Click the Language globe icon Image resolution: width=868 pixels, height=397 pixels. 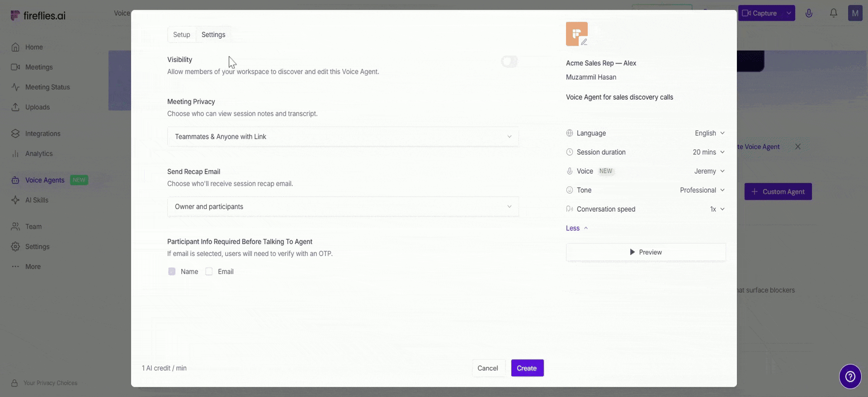click(x=570, y=133)
